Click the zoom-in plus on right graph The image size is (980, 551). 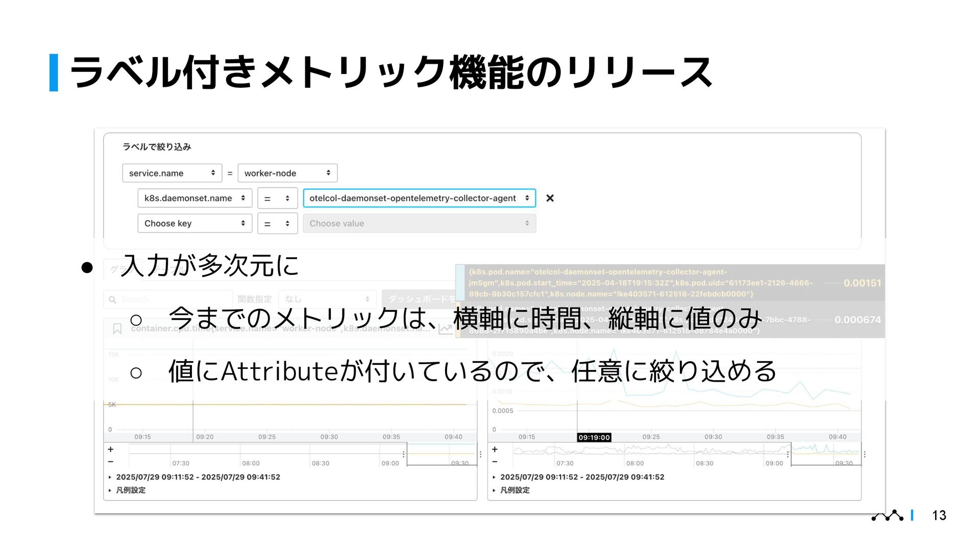[x=495, y=449]
